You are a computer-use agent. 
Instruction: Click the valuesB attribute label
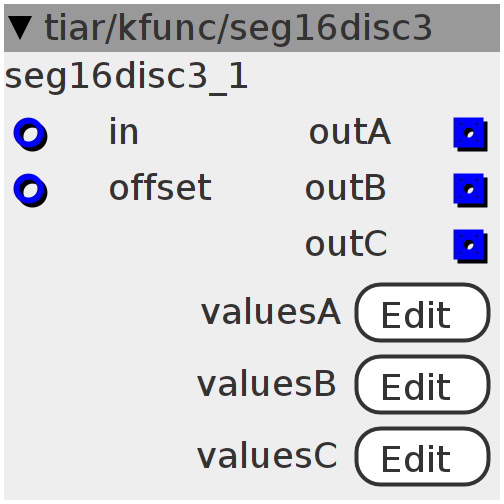tap(267, 384)
